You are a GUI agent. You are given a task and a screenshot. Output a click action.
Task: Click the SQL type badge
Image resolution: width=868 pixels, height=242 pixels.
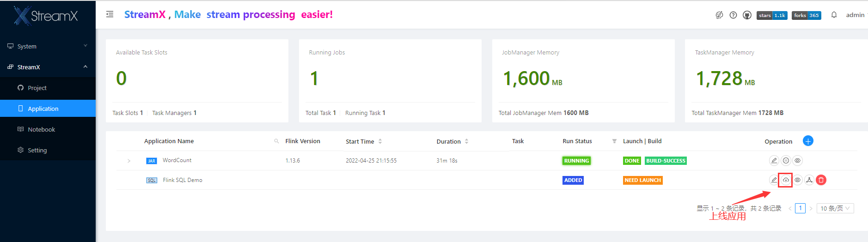pyautogui.click(x=152, y=181)
